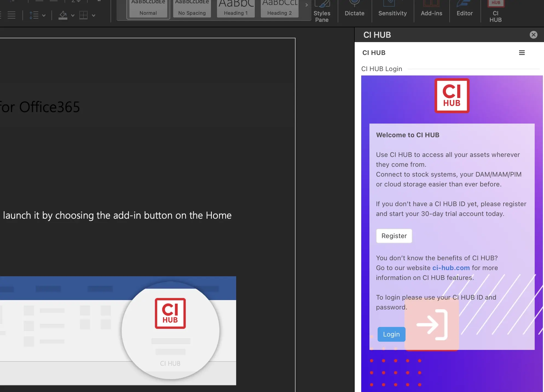Image resolution: width=544 pixels, height=392 pixels.
Task: Click the Register button
Action: click(x=394, y=236)
